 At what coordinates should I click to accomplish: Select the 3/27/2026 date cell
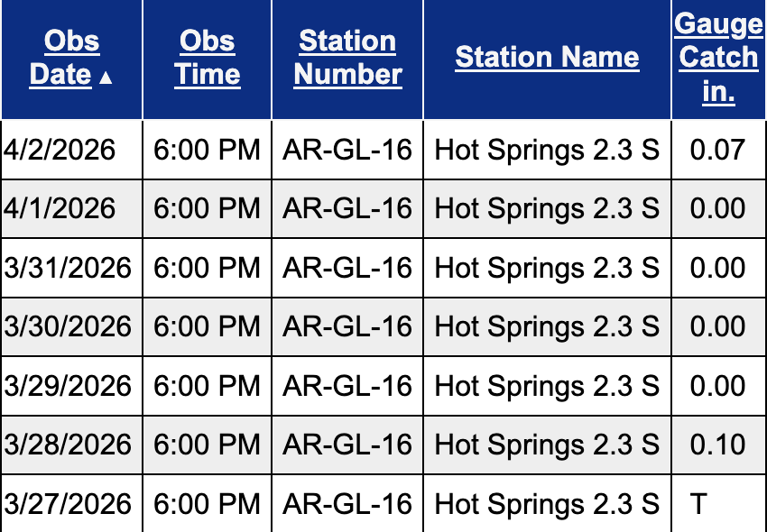click(68, 503)
